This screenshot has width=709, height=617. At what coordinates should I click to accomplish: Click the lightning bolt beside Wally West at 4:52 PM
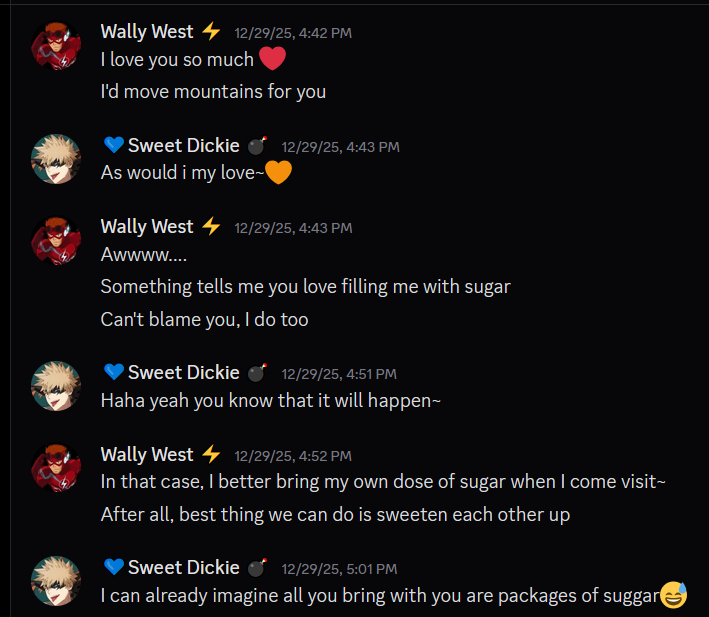click(x=211, y=454)
